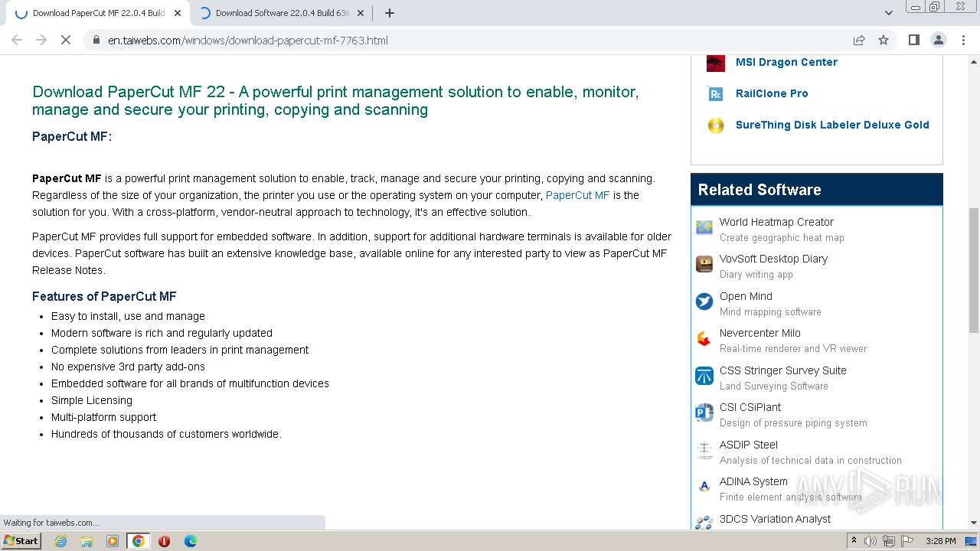Open the Chrome profile menu

pos(939,40)
